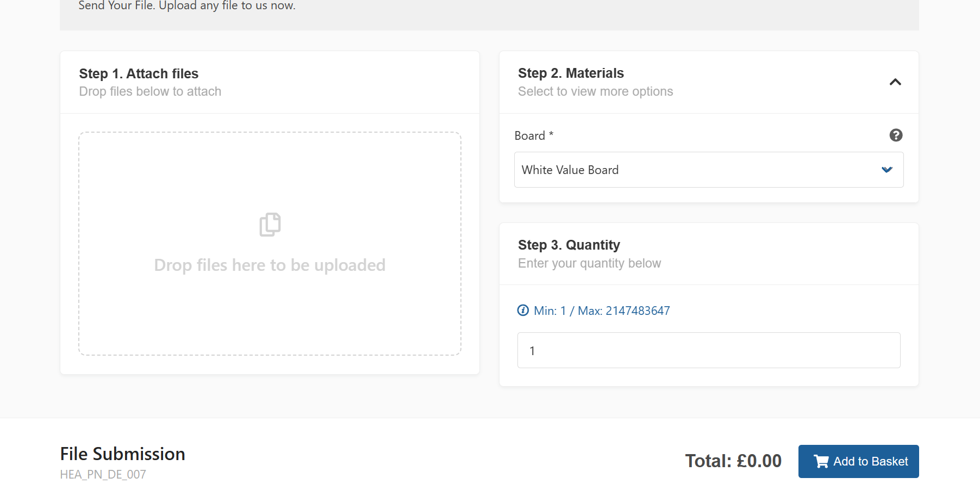Click the file copy icon in drop zone
Viewport: 980px width, 490px height.
pyautogui.click(x=270, y=225)
